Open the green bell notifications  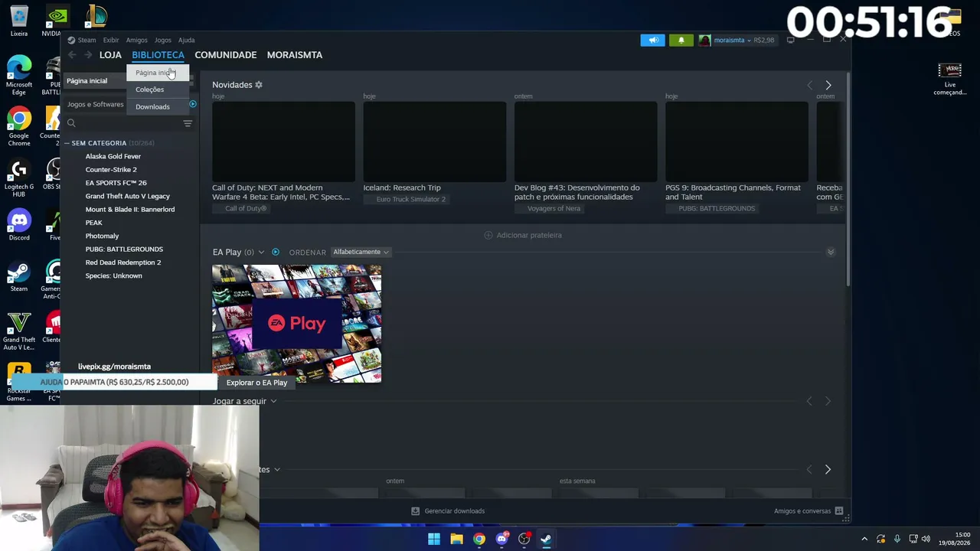click(x=681, y=41)
